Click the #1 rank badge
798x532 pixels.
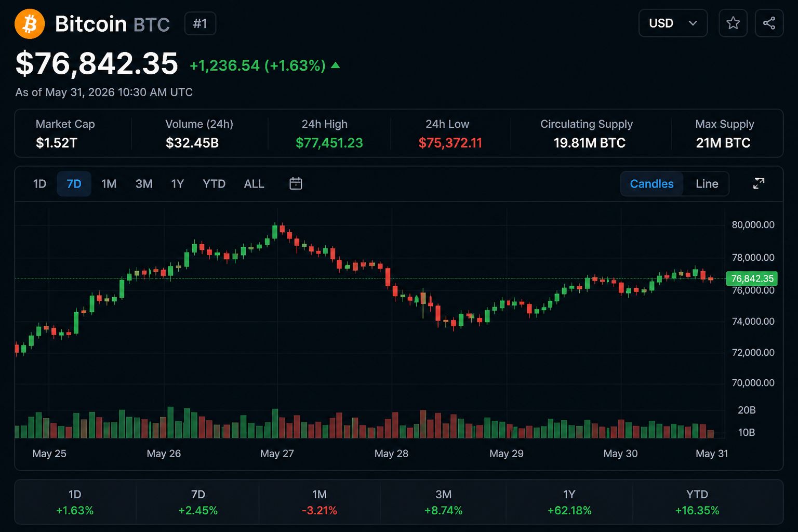click(x=200, y=24)
